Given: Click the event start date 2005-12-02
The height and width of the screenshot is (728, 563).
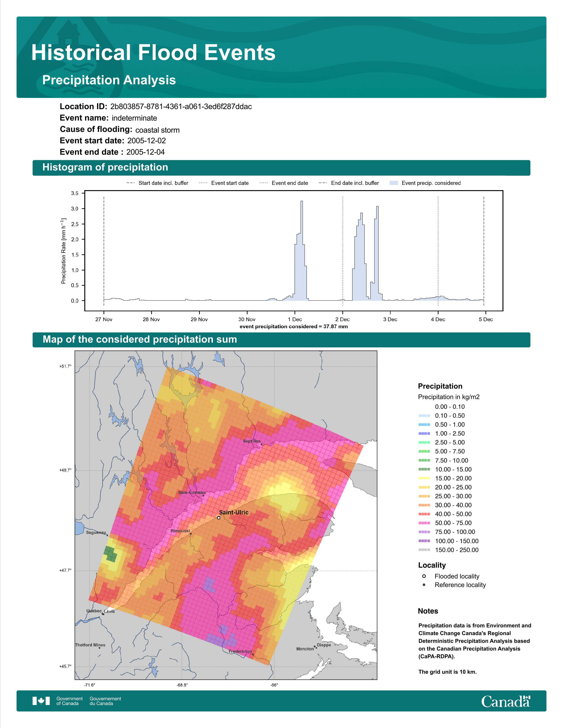Looking at the screenshot, I should point(146,141).
